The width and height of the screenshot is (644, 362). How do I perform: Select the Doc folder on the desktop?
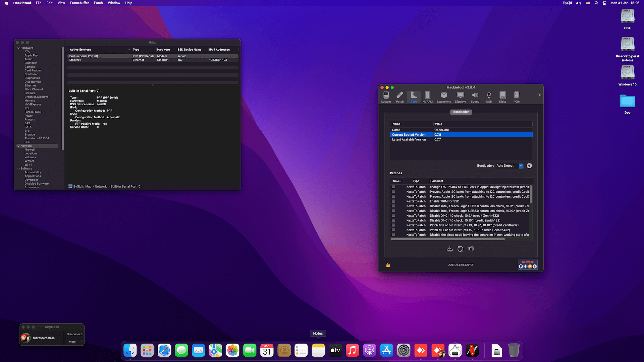point(628,104)
